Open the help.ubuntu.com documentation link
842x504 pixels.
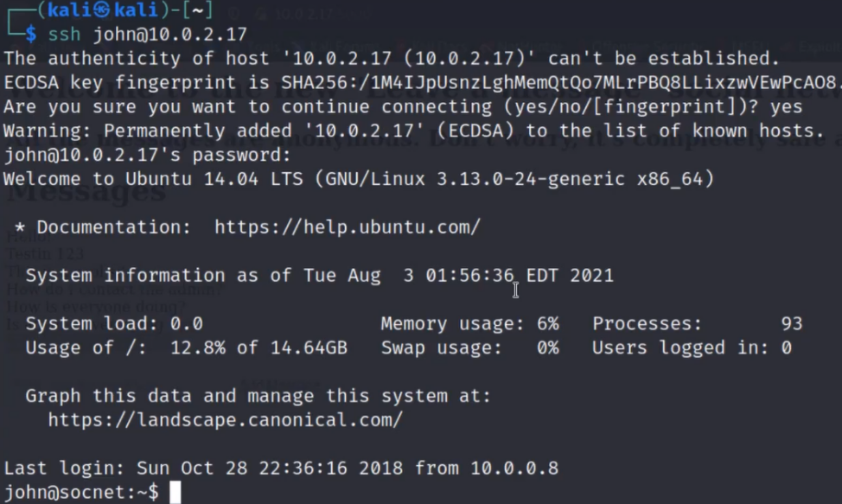pyautogui.click(x=347, y=227)
